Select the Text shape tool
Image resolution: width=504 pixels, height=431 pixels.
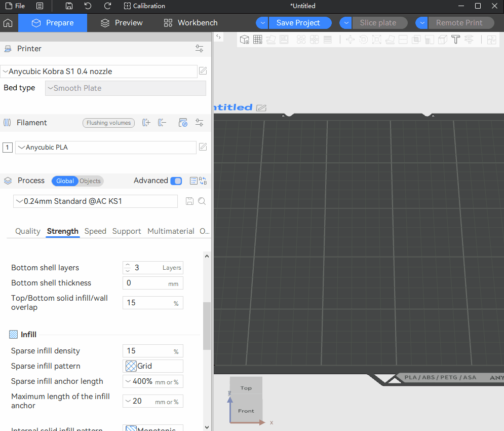(456, 40)
